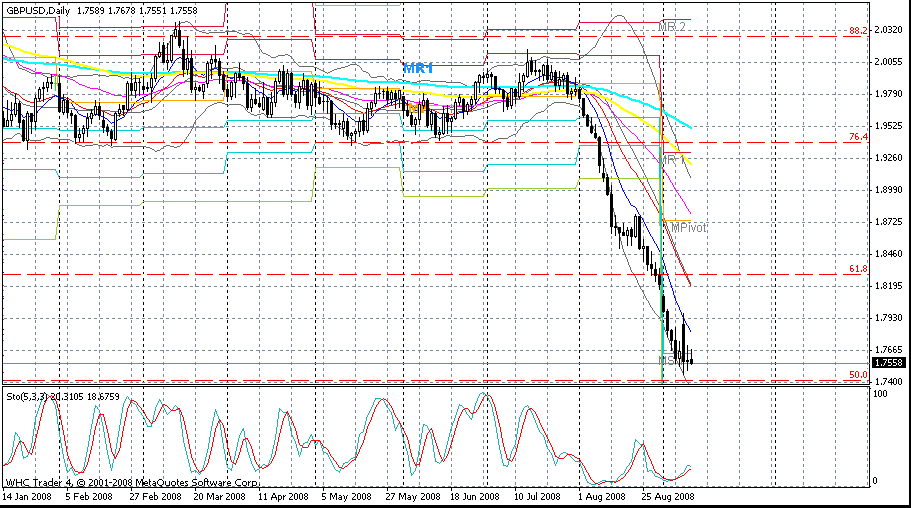
Task: Click the 50.0 Fibonacci level label
Action: [857, 375]
